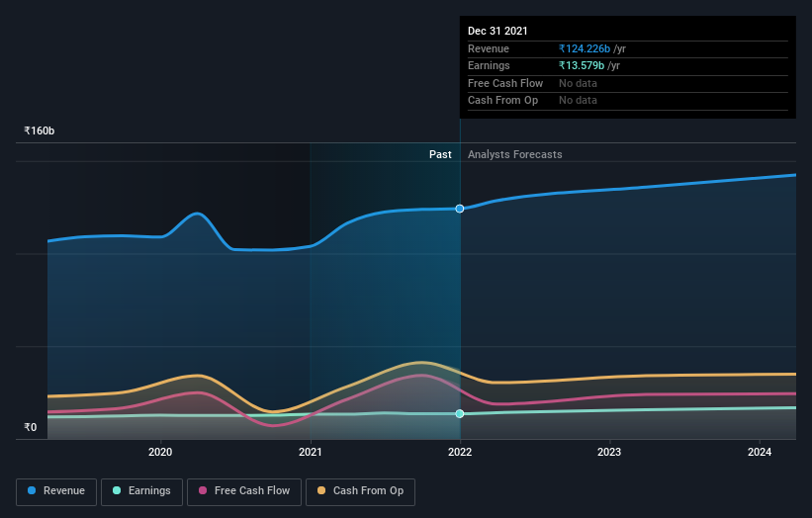The height and width of the screenshot is (518, 812).
Task: Click the pink Free Cash Flow legend dot
Action: [x=203, y=490]
